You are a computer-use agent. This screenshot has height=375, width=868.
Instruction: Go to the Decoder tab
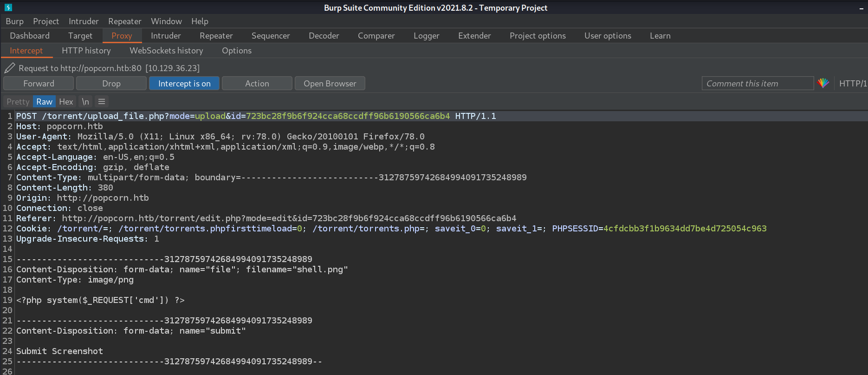[324, 36]
